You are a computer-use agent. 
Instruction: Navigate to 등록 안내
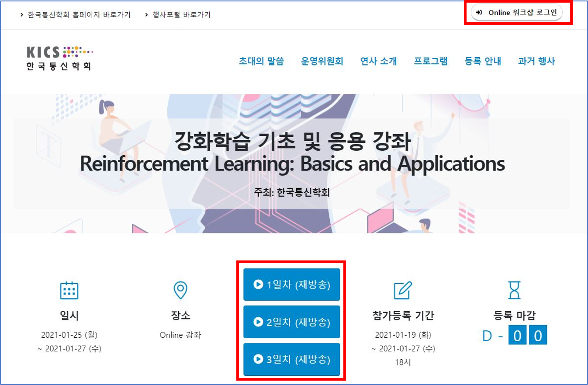483,61
